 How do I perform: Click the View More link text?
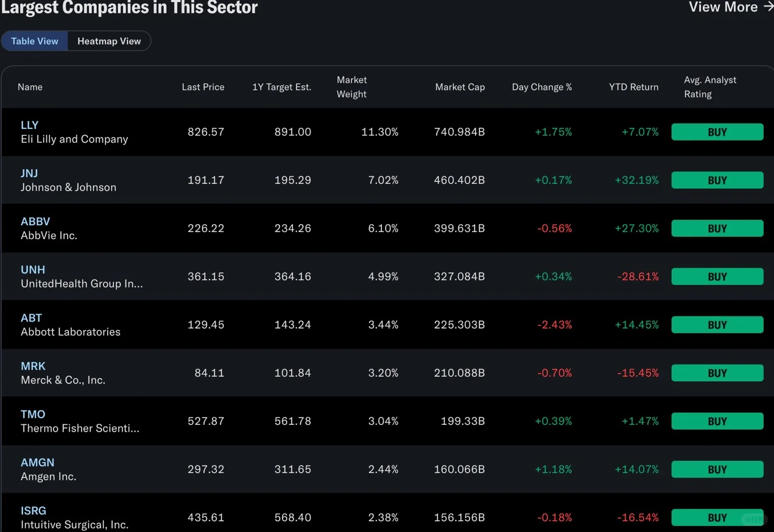tap(723, 7)
